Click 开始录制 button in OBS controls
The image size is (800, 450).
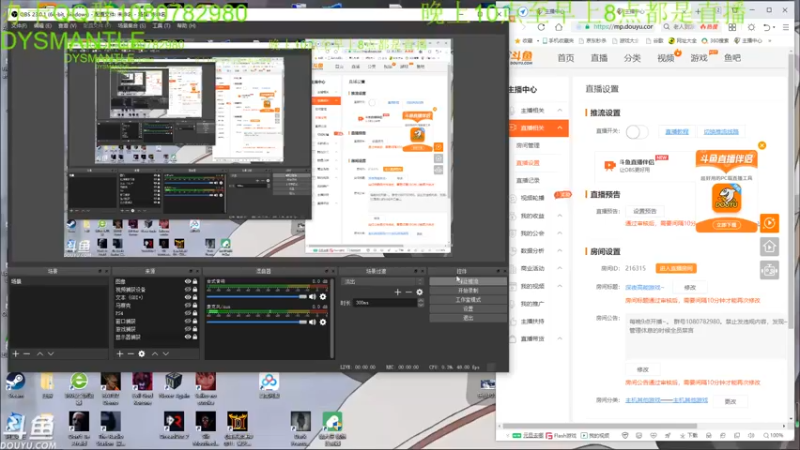468,290
